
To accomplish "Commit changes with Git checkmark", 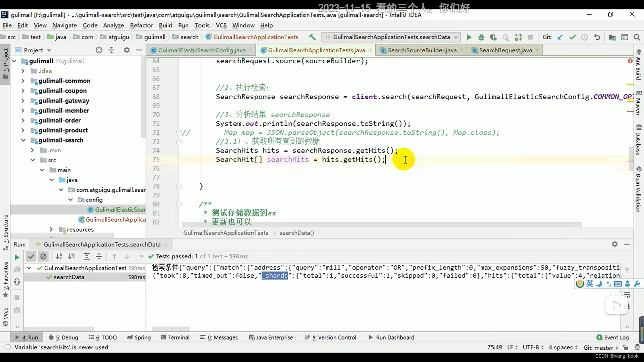I will tap(573, 37).
